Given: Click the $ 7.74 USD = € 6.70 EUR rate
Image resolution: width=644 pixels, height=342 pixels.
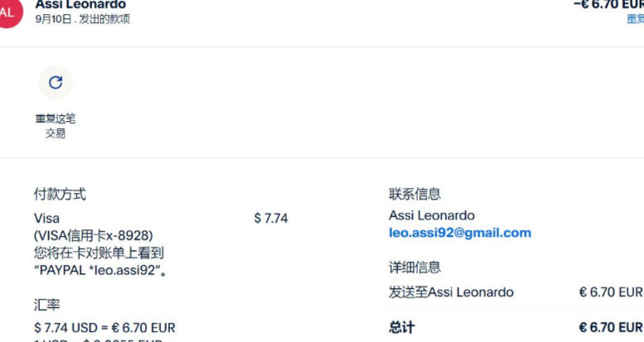Looking at the screenshot, I should click(x=104, y=328).
